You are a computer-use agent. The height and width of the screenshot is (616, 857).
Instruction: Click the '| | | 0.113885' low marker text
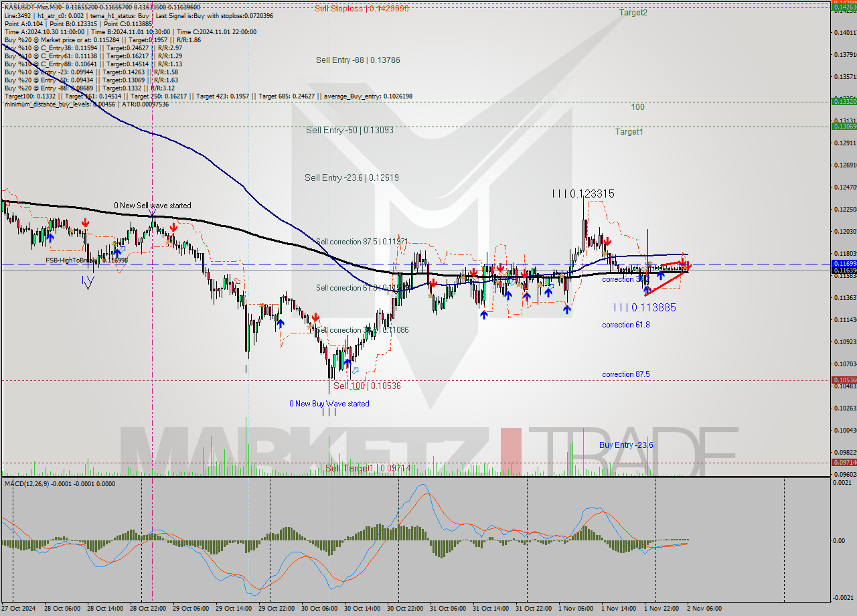point(645,307)
